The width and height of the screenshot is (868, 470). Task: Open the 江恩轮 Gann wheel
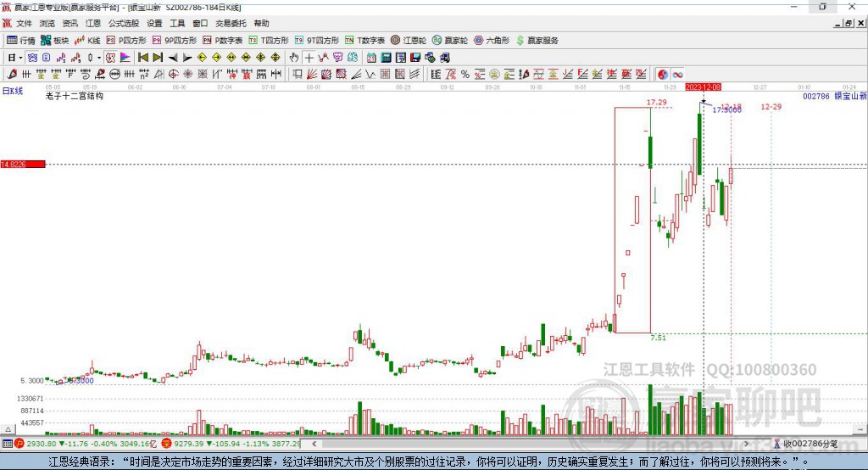[x=409, y=41]
